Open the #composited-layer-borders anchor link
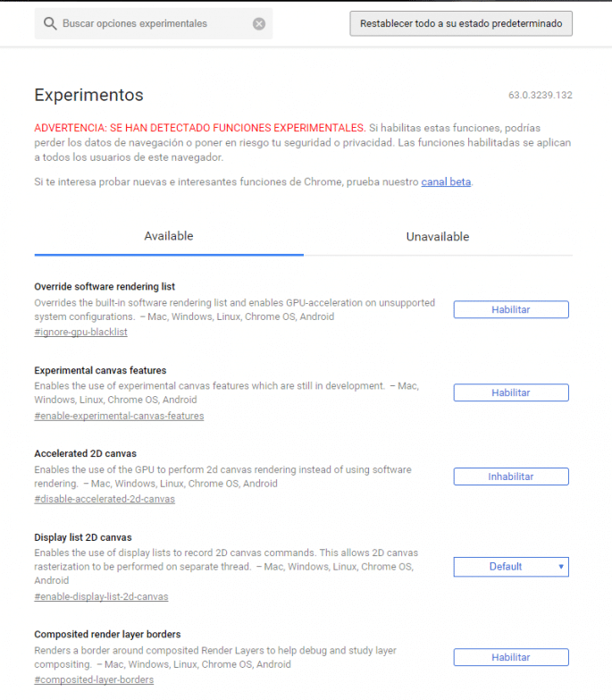This screenshot has height=700, width=612. pos(94,680)
